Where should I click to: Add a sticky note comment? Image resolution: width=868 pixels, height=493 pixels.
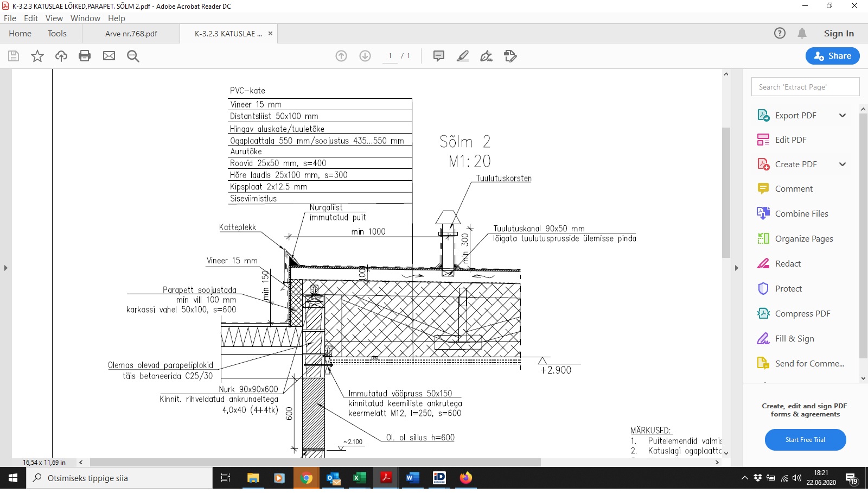coord(439,56)
